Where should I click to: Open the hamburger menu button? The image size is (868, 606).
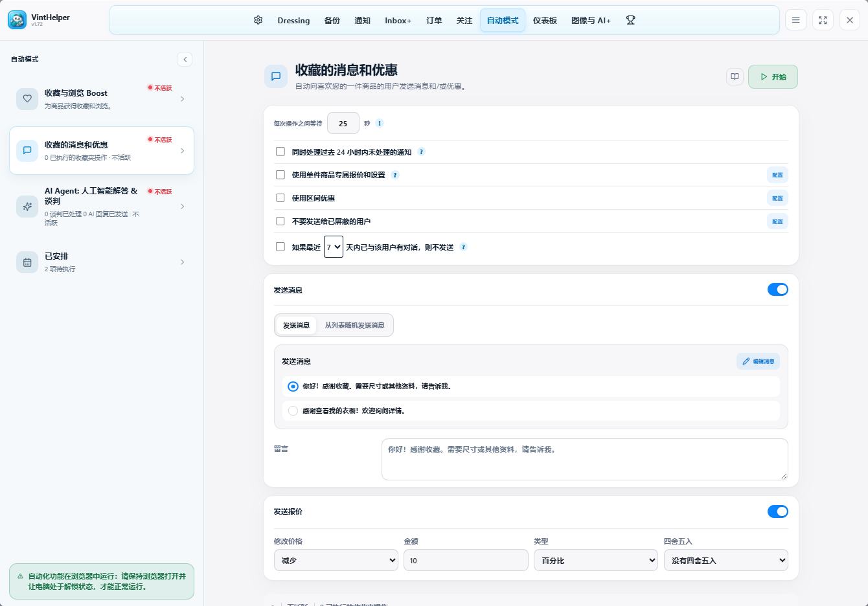pyautogui.click(x=796, y=20)
